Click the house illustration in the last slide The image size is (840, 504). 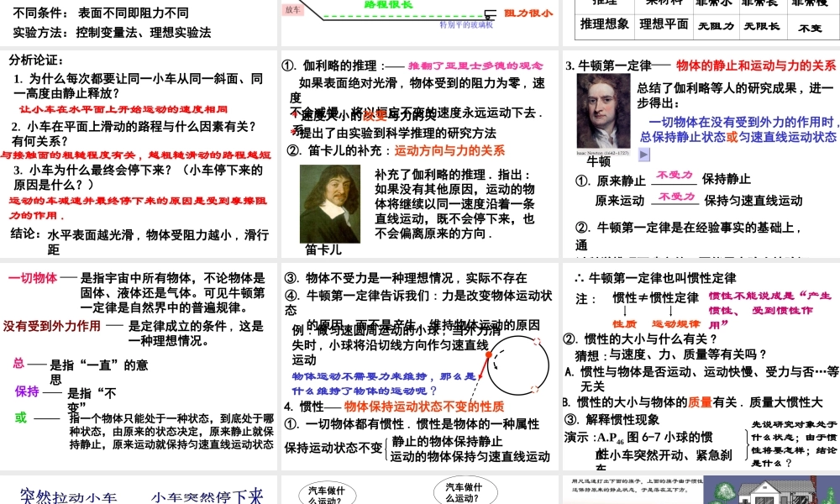[x=771, y=491]
